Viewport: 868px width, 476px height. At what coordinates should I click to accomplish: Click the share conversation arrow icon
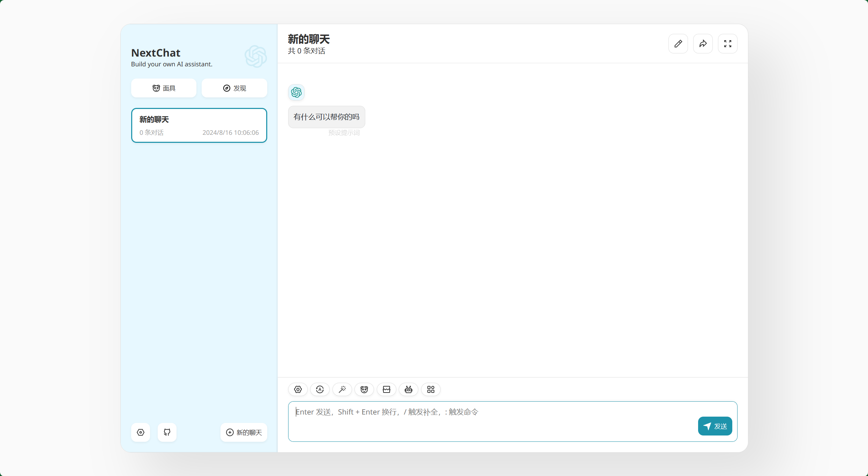[x=703, y=44]
